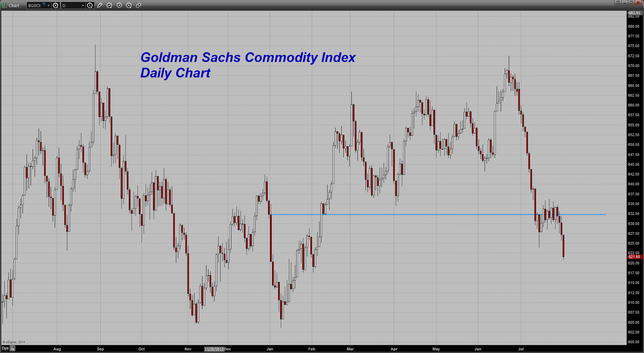Click the green Chart window icon
Screen dimensions: 644x353
[x=4, y=6]
